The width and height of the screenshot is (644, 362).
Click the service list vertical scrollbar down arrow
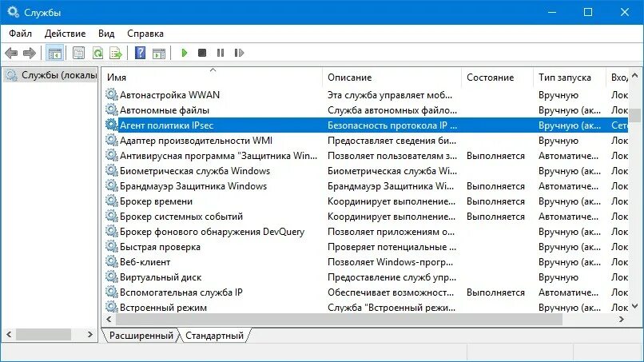coord(635,306)
